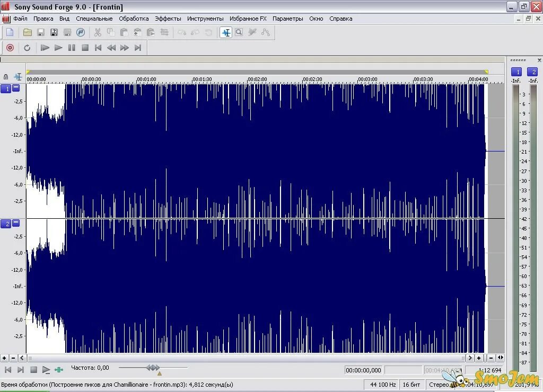Create a new file with the New icon
This screenshot has width=543, height=392.
[10, 32]
